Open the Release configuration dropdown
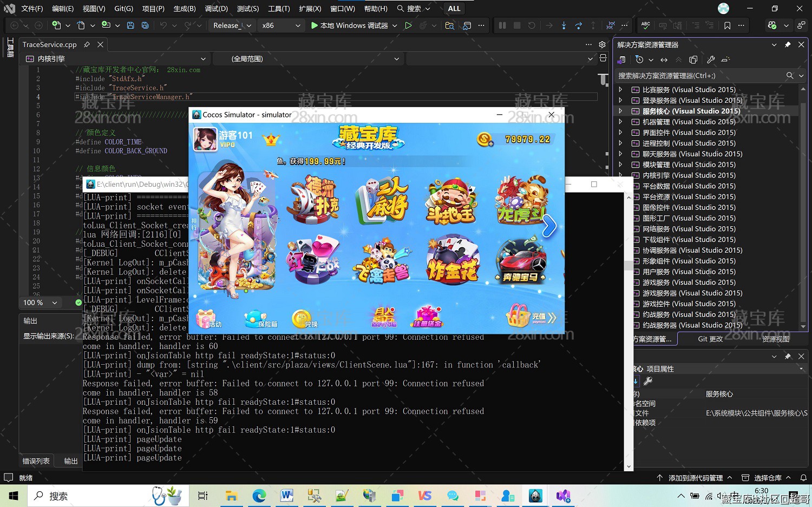The width and height of the screenshot is (812, 507). [232, 25]
